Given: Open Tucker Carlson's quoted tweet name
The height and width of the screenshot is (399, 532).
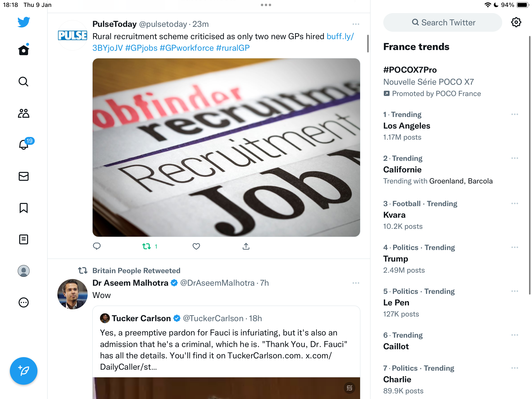Looking at the screenshot, I should [x=141, y=318].
